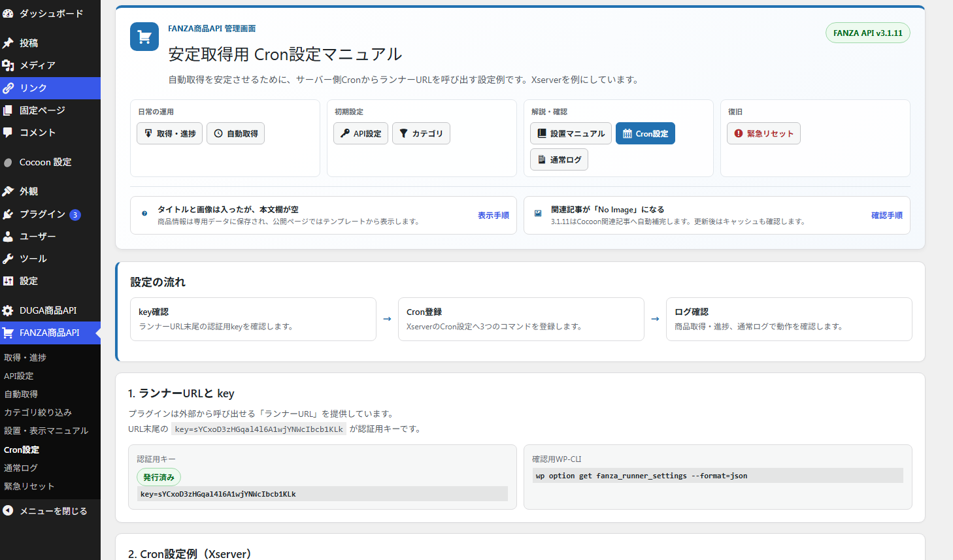Open 固定ページ menu item
The image size is (953, 560).
click(x=50, y=110)
